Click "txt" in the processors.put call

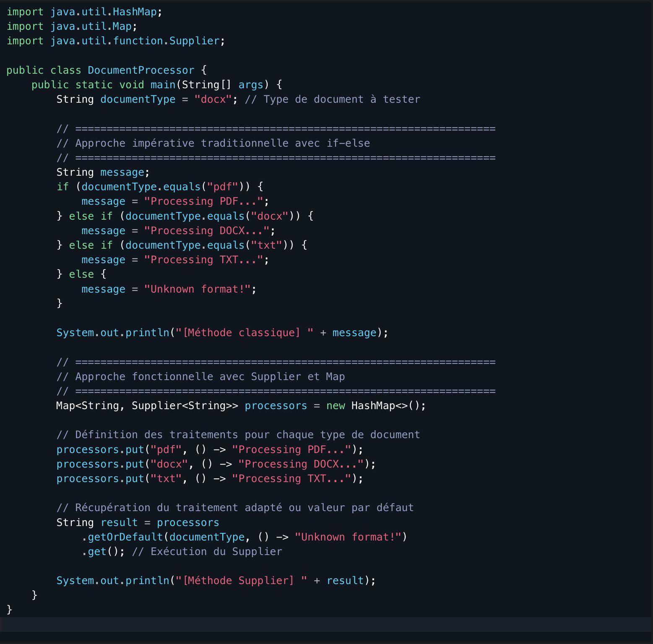click(166, 478)
